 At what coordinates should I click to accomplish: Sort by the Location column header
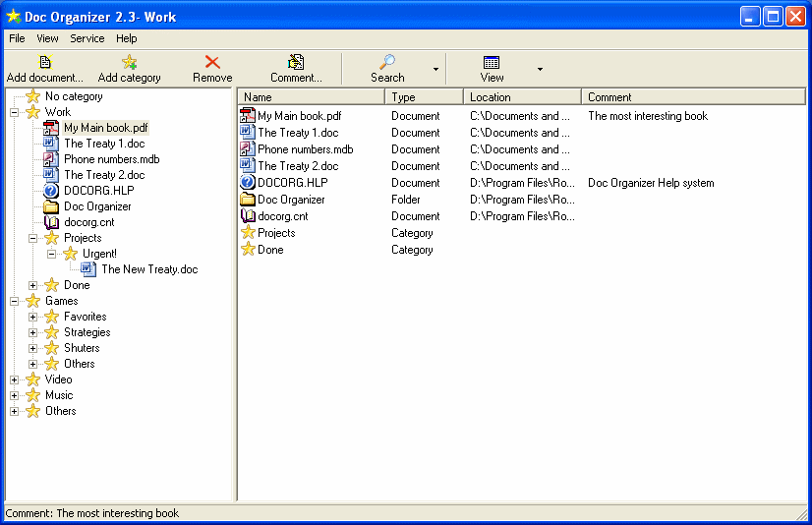(x=523, y=96)
